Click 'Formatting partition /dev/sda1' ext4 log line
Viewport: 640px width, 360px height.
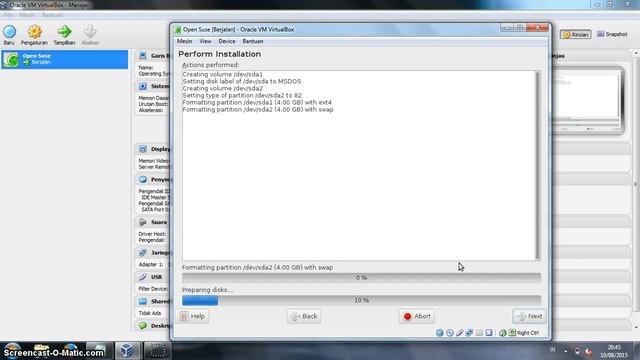coord(257,102)
